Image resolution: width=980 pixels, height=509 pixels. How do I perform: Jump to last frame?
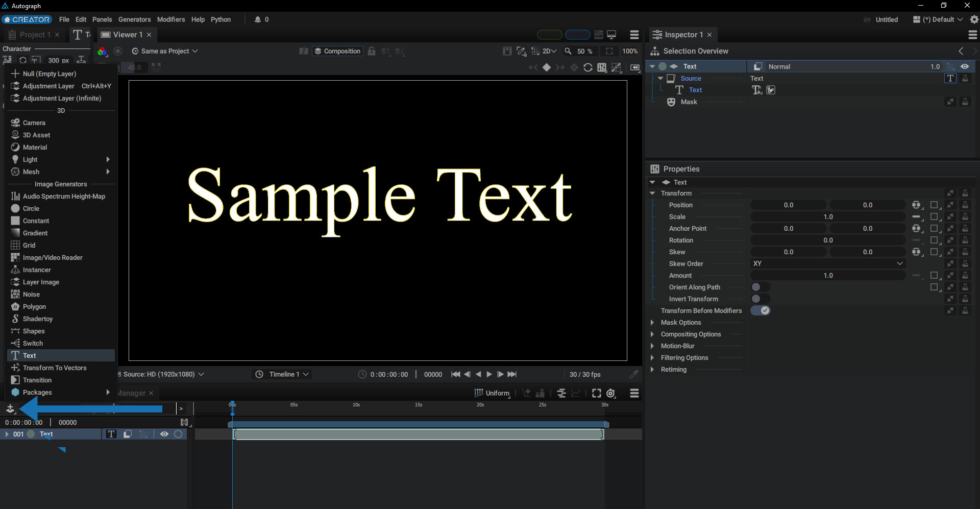512,374
